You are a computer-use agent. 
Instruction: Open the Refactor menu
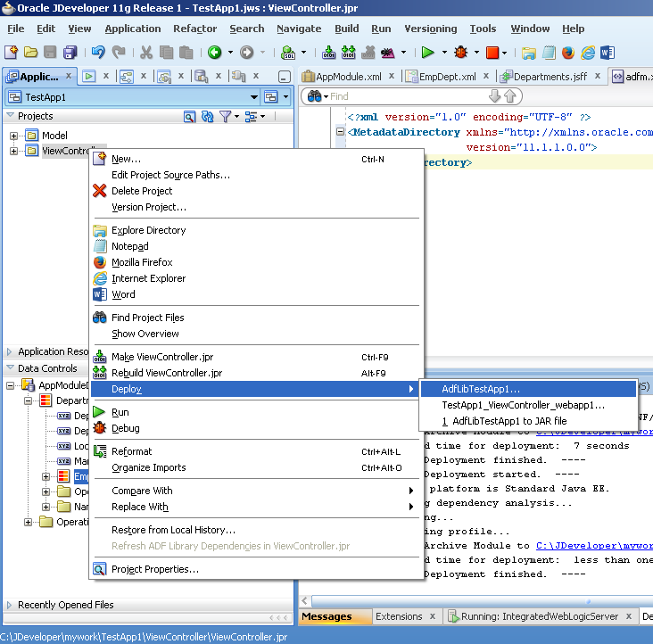pyautogui.click(x=194, y=29)
